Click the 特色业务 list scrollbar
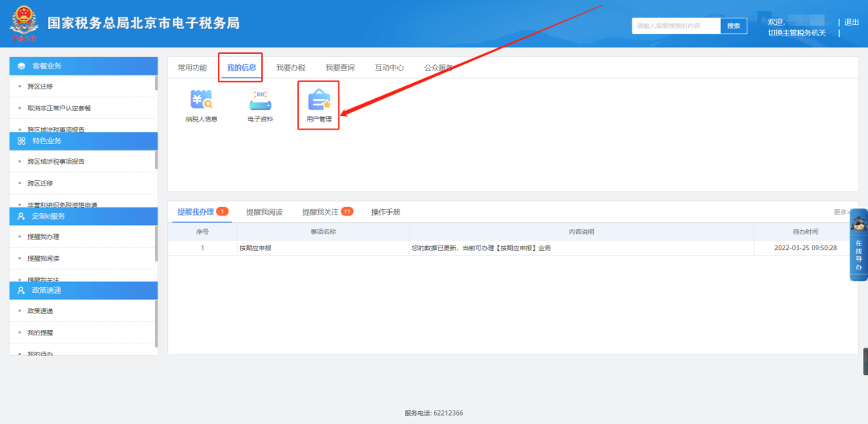 (x=156, y=159)
